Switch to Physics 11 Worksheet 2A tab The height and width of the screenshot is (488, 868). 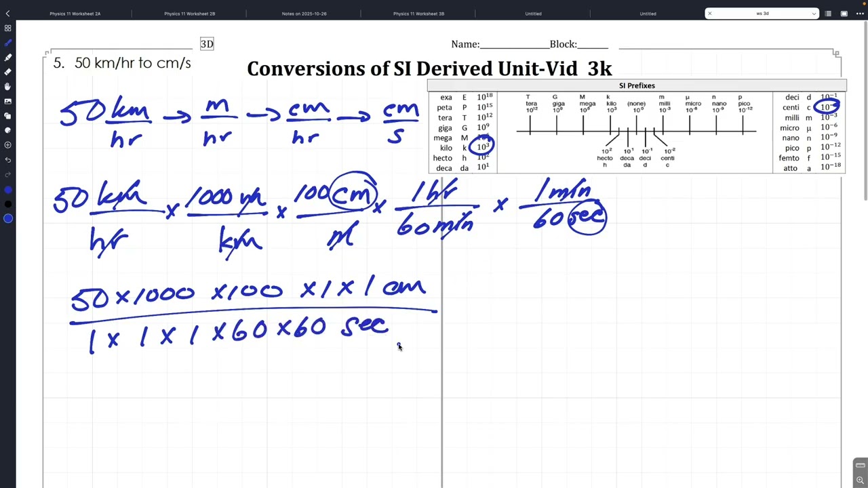coord(75,14)
